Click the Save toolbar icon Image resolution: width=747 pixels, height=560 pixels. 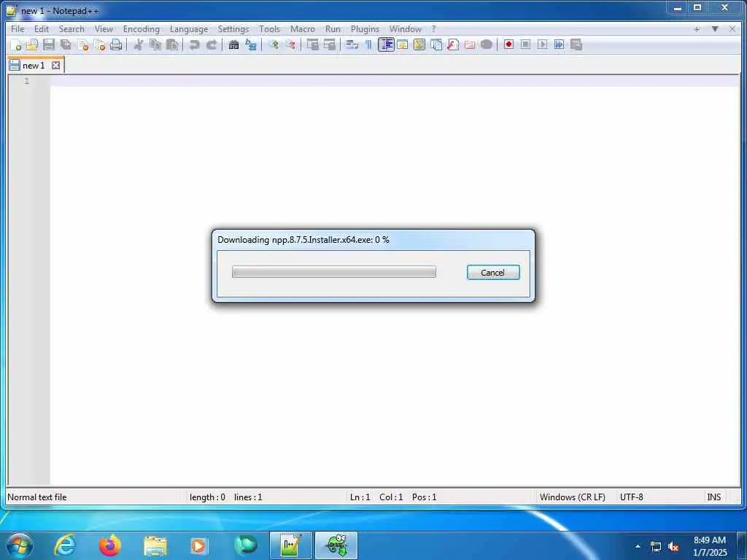click(x=49, y=44)
